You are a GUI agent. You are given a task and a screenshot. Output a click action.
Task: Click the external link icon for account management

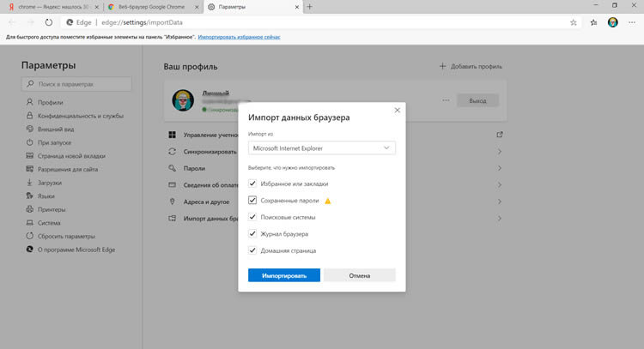(500, 135)
